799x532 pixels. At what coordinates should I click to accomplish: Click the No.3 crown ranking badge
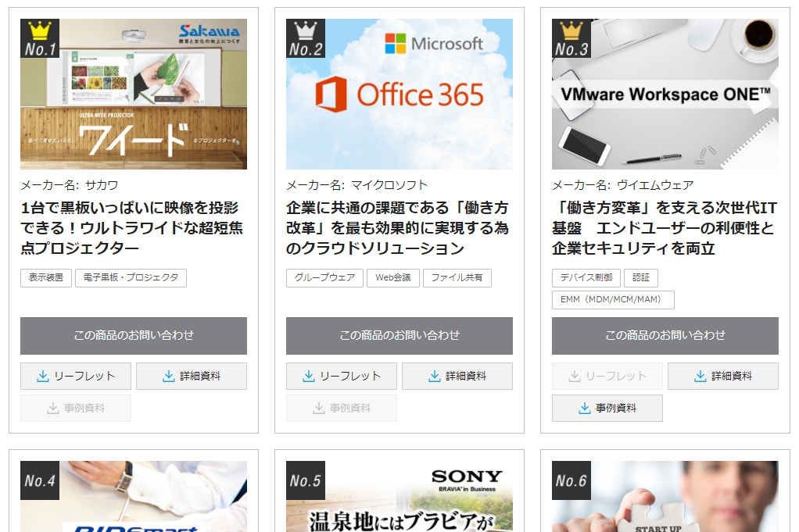click(x=571, y=38)
